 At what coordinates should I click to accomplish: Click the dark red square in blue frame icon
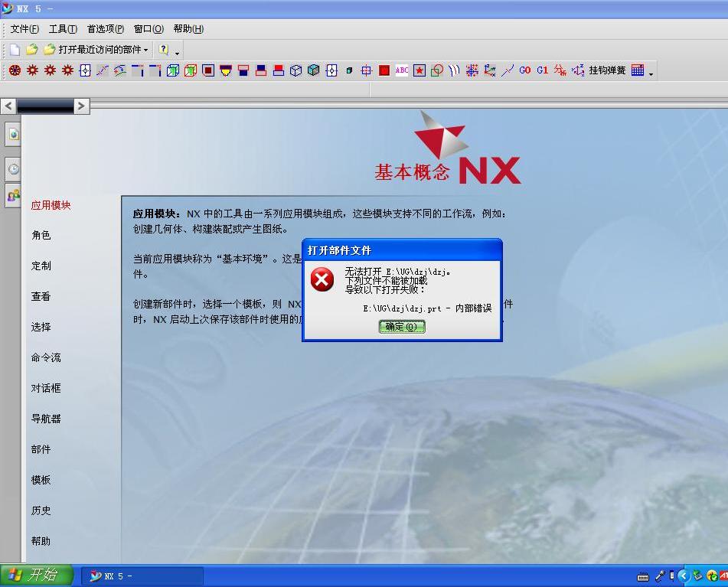(x=208, y=70)
